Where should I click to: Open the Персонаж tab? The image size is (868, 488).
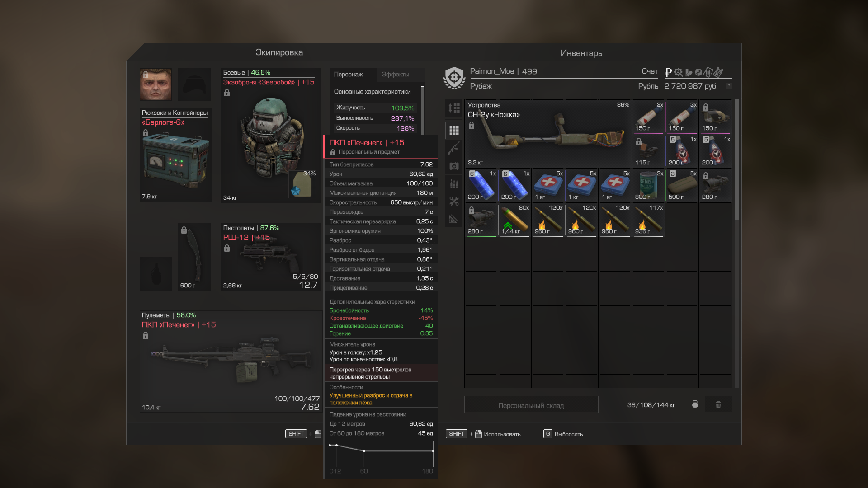[348, 75]
